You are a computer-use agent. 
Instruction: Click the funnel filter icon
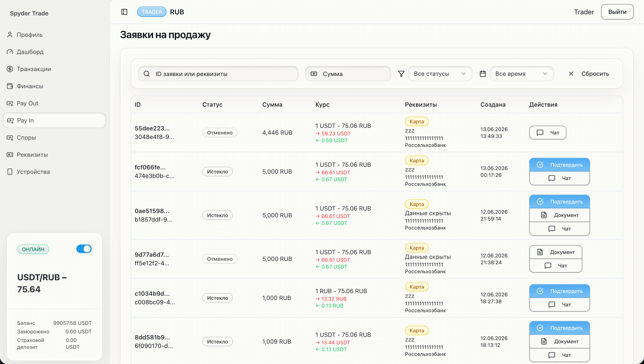click(x=401, y=74)
